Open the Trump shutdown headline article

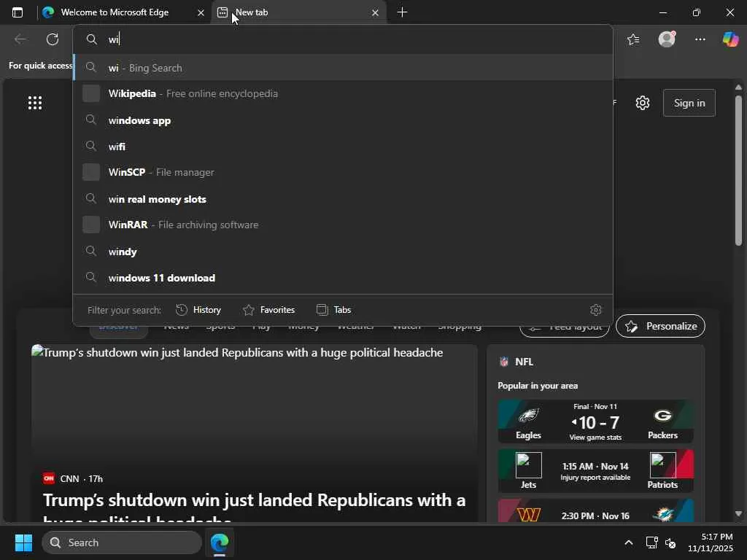pos(255,508)
